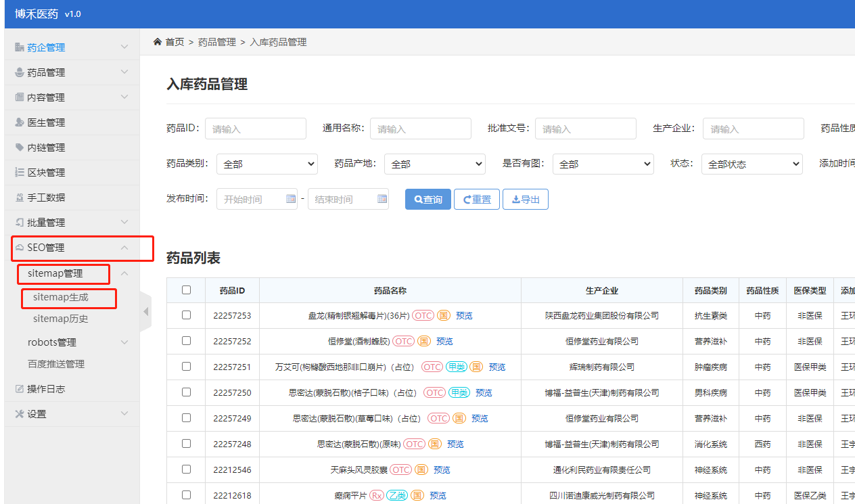Click the 手工数据 sidebar icon
Image resolution: width=855 pixels, height=504 pixels.
[20, 198]
